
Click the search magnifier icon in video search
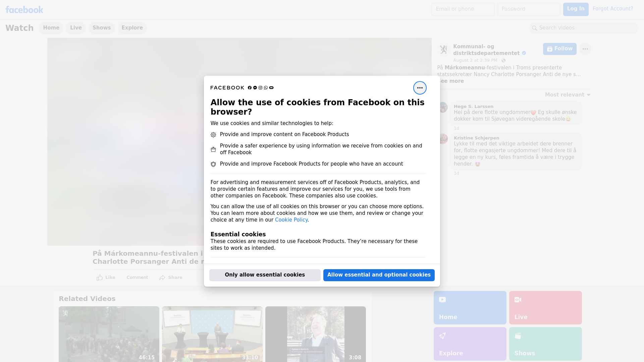click(x=534, y=28)
